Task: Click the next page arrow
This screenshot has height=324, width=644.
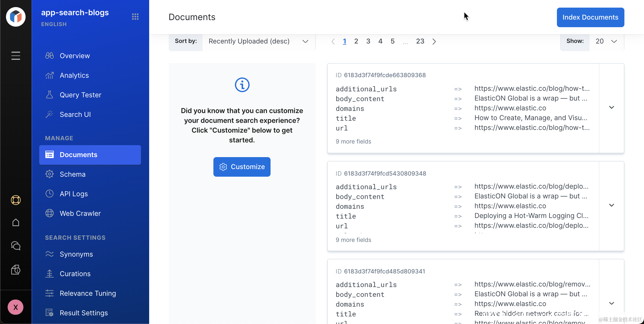Action: (434, 41)
